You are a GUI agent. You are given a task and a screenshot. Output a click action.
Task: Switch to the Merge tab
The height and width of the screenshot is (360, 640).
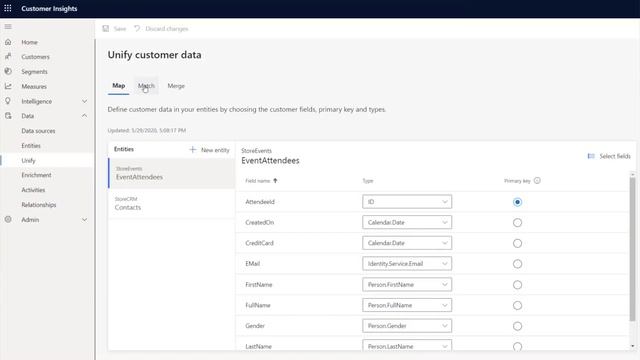[x=176, y=86]
